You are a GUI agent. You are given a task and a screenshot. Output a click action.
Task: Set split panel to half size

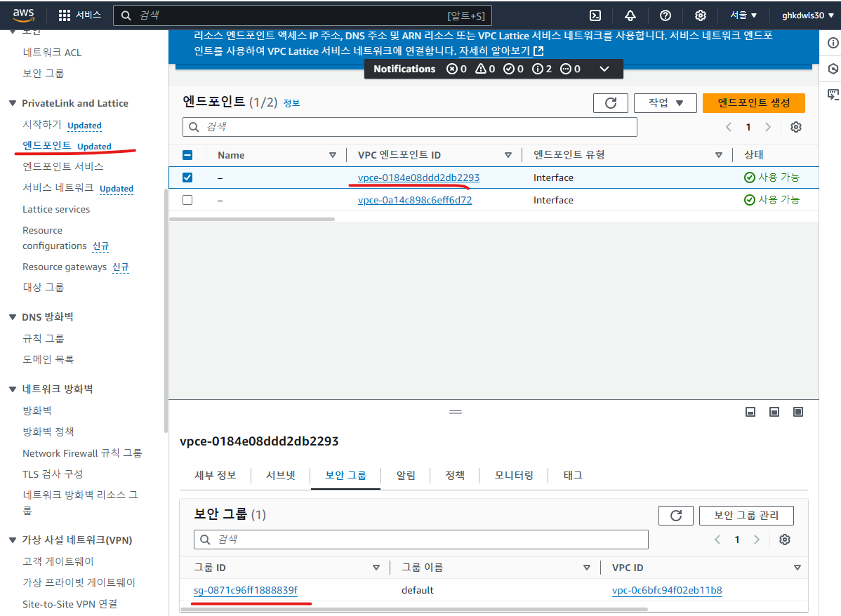coord(774,412)
